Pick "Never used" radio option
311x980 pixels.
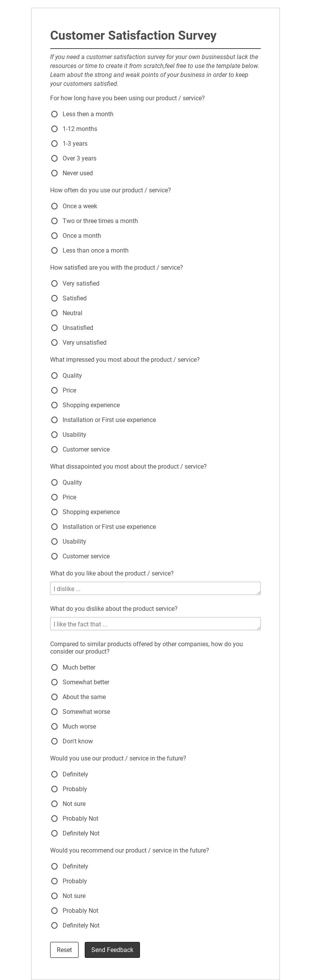[x=54, y=173]
